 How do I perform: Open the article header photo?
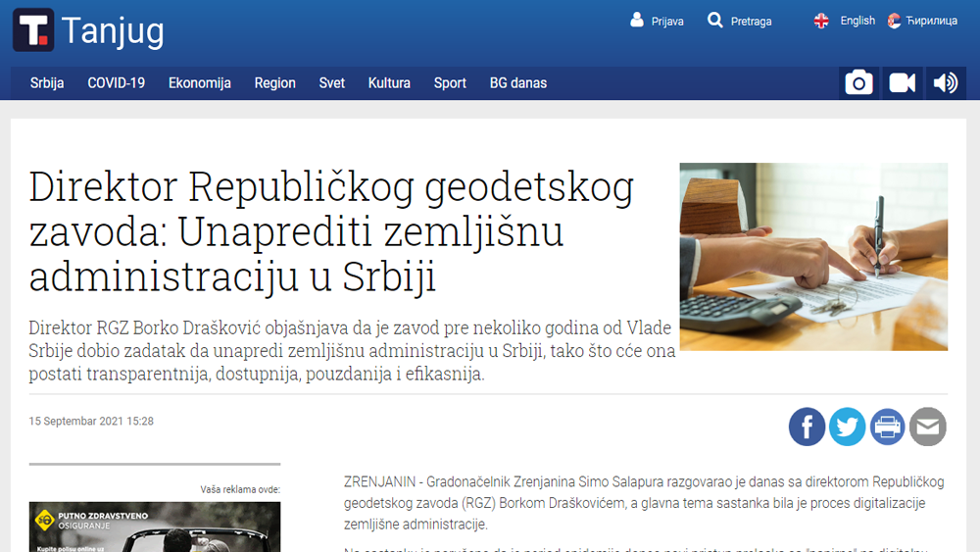813,256
